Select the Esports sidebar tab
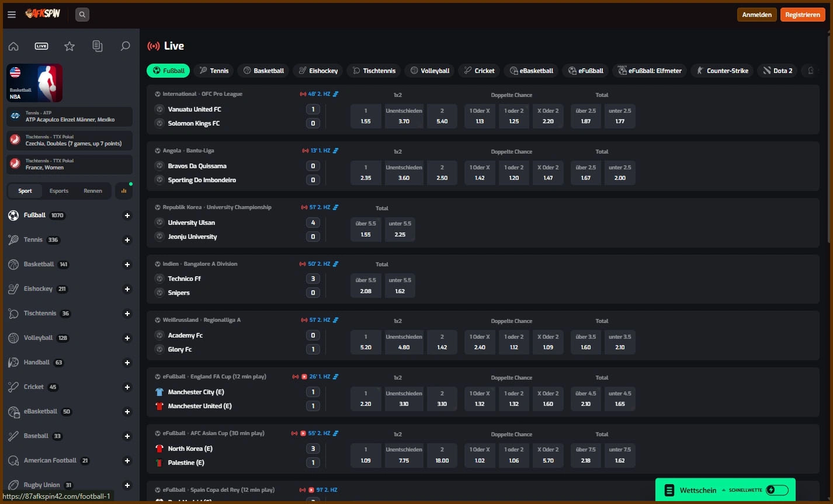This screenshot has width=833, height=504. point(59,191)
